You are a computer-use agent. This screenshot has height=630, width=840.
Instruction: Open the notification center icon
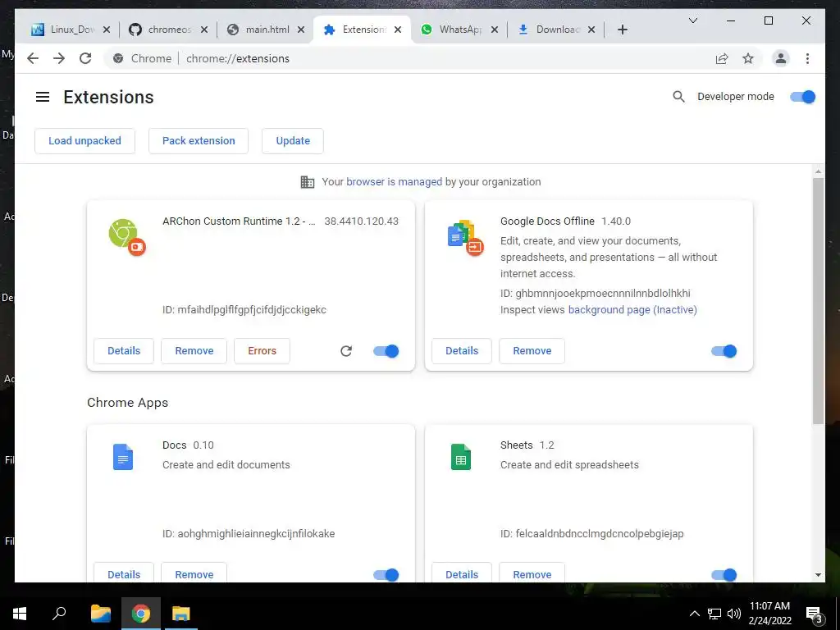click(814, 614)
